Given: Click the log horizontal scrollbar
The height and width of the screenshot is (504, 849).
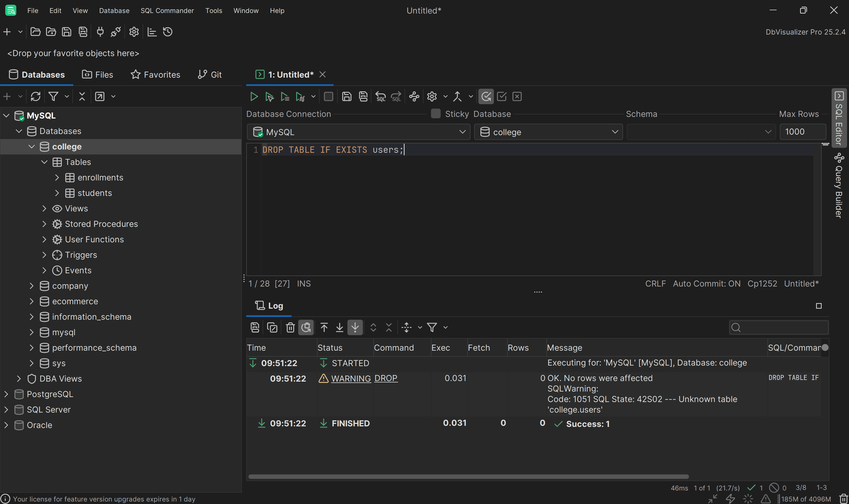Looking at the screenshot, I should tap(468, 476).
